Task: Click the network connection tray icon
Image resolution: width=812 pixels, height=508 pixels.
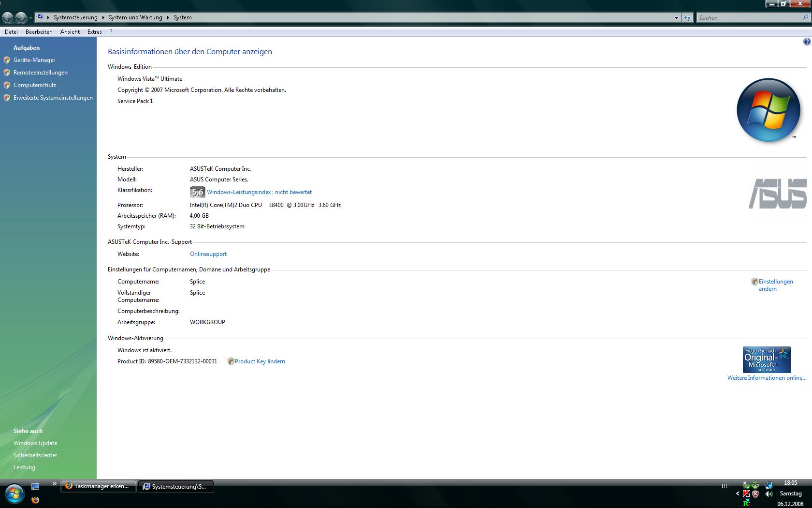Action: (x=768, y=484)
